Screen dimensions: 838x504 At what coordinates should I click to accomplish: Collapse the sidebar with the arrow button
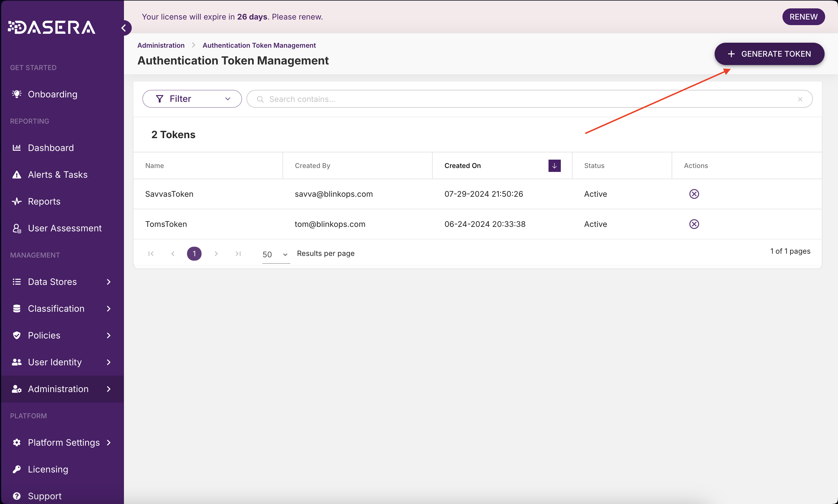click(124, 28)
